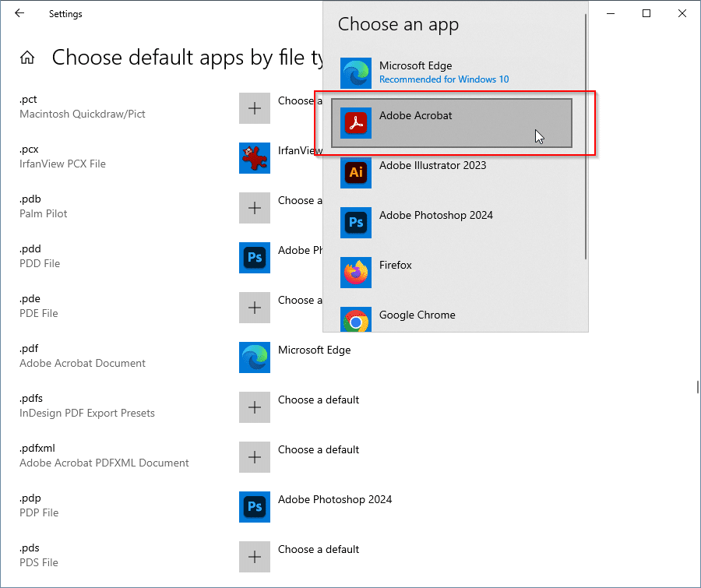
Task: Click the Settings window title text
Action: (x=65, y=14)
